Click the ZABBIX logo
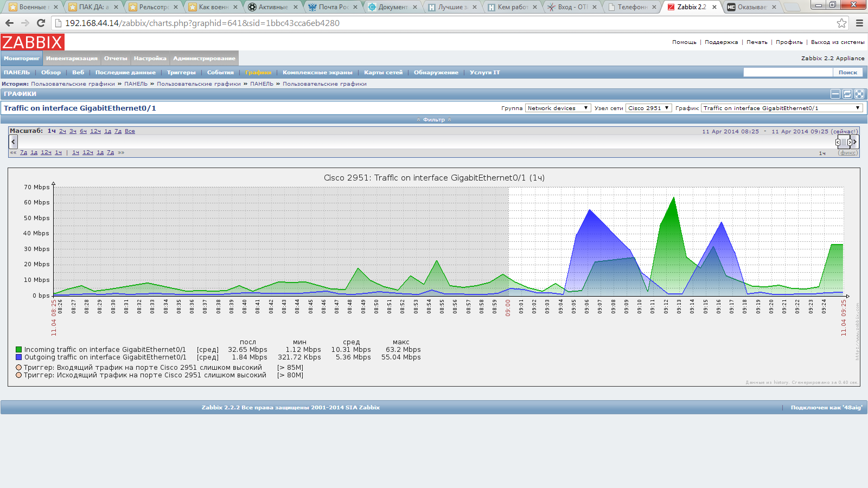868x488 pixels. 33,42
